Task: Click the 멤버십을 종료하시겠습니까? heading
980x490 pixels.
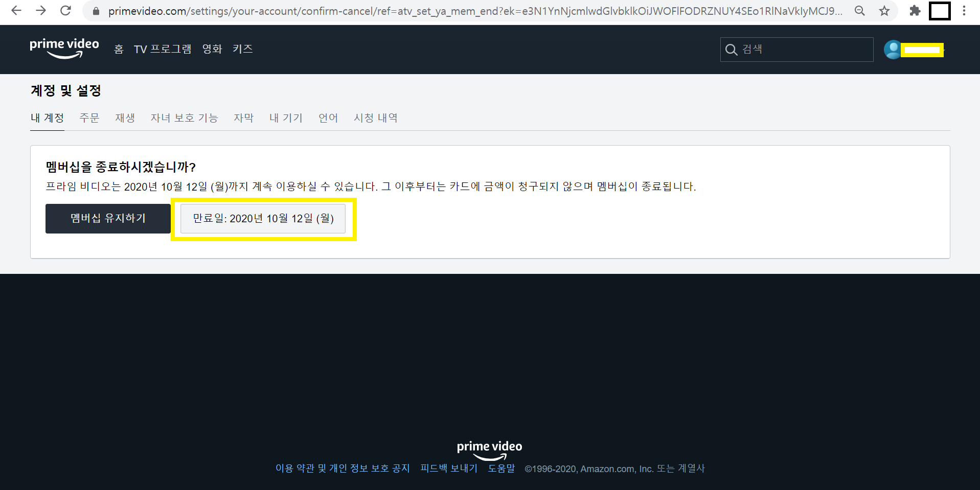Action: 121,167
